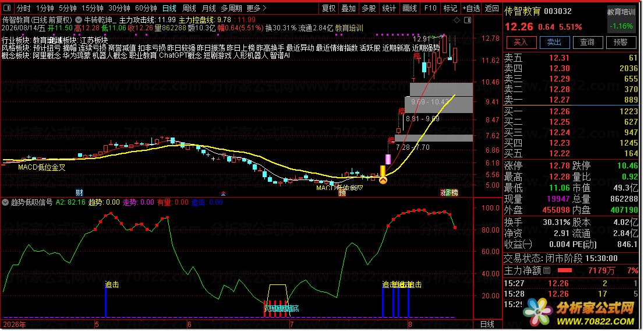
Task: Toggle the left sidebar panel icon
Action: (7, 8)
